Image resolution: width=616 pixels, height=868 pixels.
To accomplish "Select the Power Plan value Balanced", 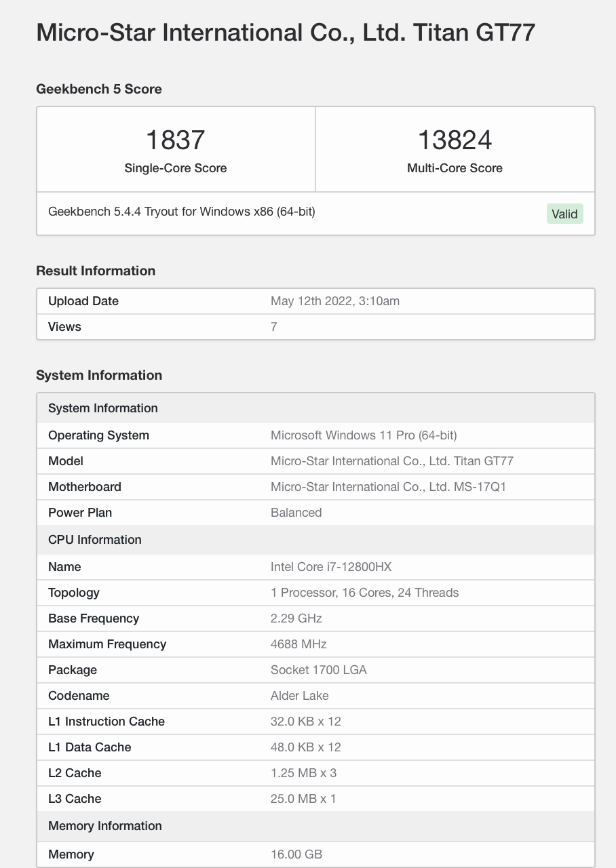I will (x=296, y=513).
